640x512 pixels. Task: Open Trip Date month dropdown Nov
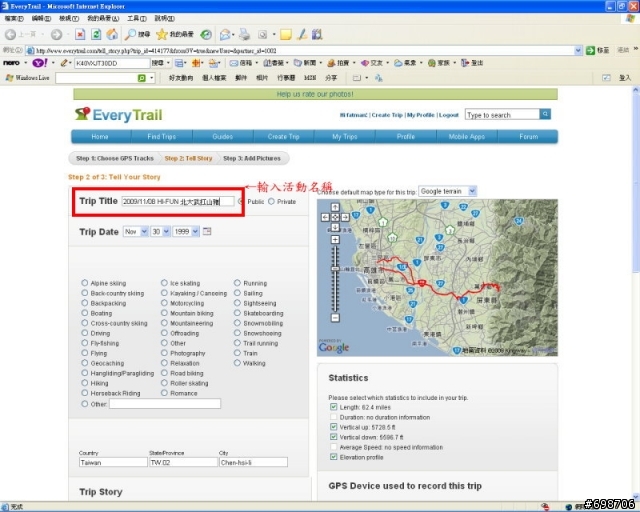click(136, 232)
